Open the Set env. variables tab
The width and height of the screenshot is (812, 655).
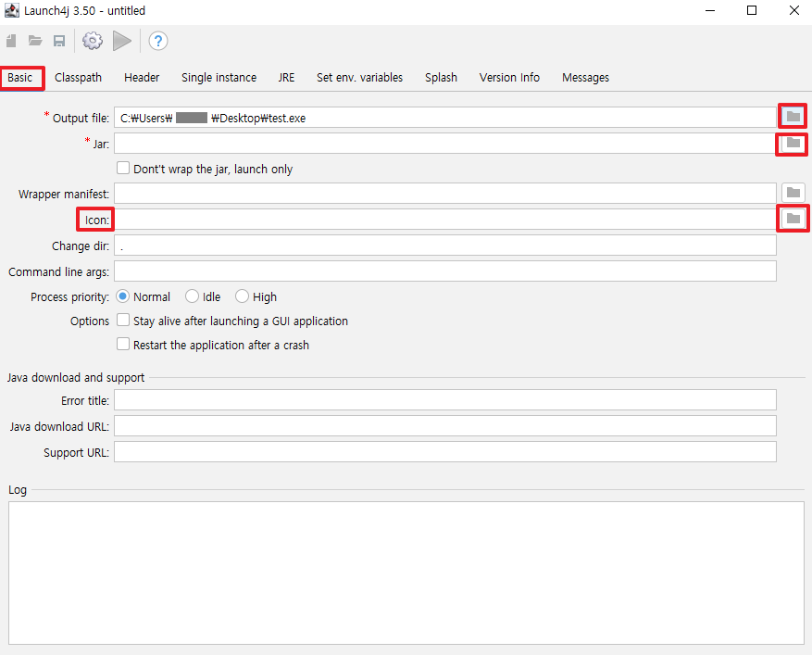(x=360, y=78)
